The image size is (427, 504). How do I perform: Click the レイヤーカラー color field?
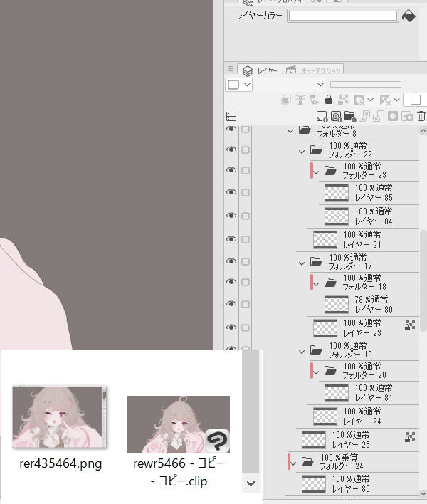tap(343, 16)
